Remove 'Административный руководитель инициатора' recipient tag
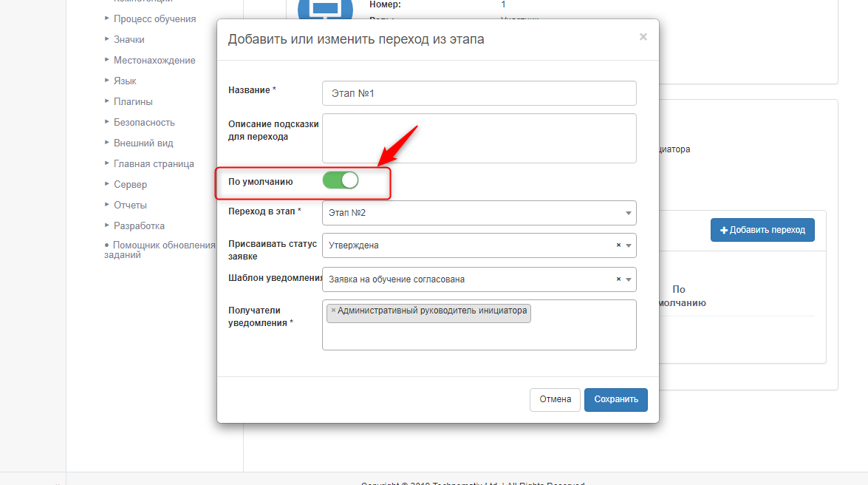 click(x=333, y=311)
